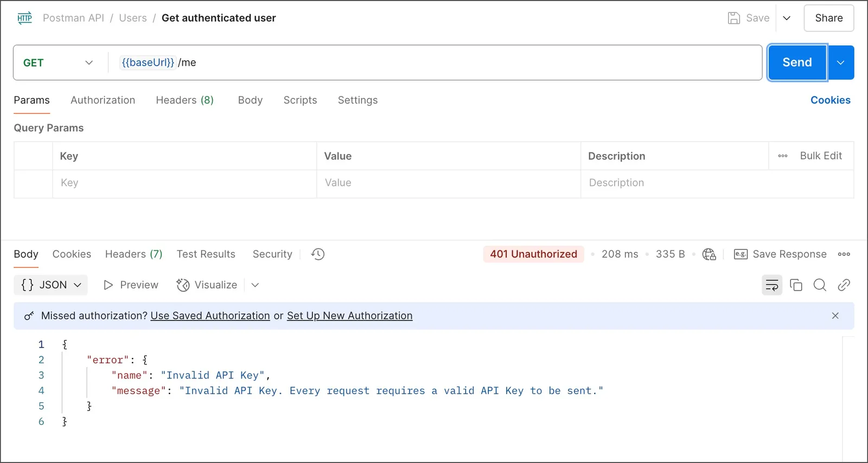Click Use Saved Authorization link
868x463 pixels.
click(210, 316)
